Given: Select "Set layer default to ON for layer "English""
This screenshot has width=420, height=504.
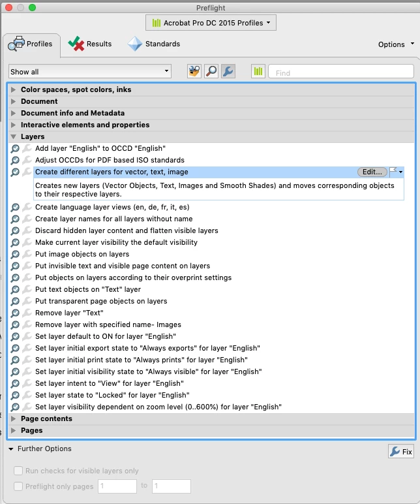Looking at the screenshot, I should tap(106, 336).
